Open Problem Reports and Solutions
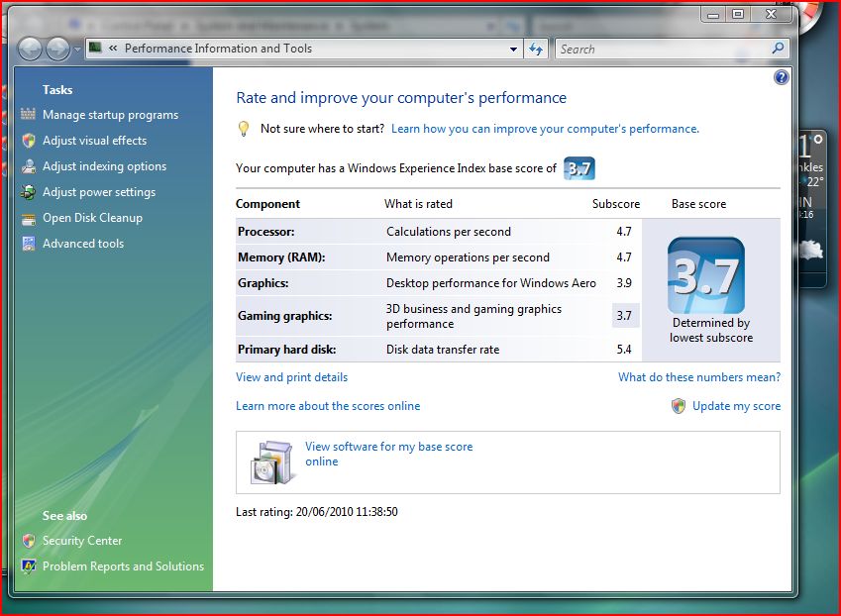This screenshot has width=841, height=616. (124, 566)
